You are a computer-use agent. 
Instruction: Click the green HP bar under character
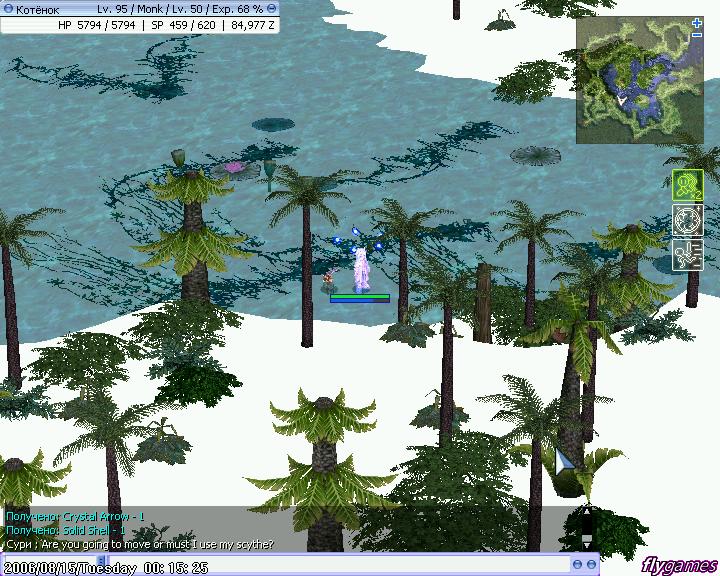pyautogui.click(x=359, y=297)
